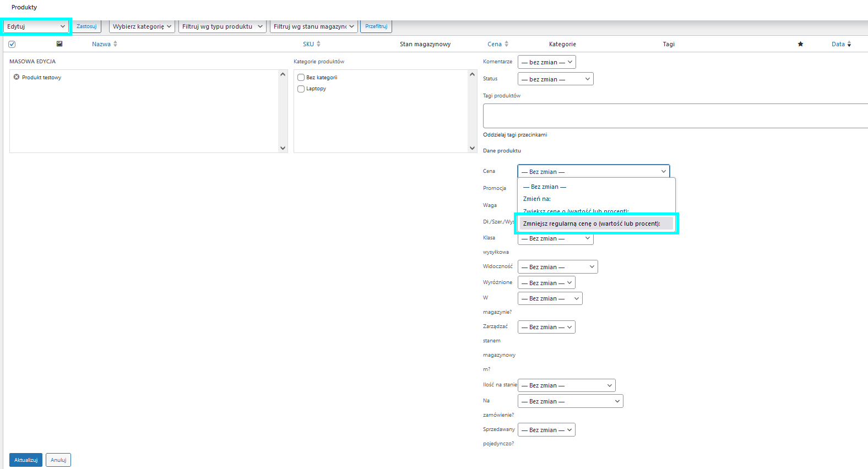Remove Produkt testowy from bulk edit list
The width and height of the screenshot is (868, 469).
pos(17,77)
